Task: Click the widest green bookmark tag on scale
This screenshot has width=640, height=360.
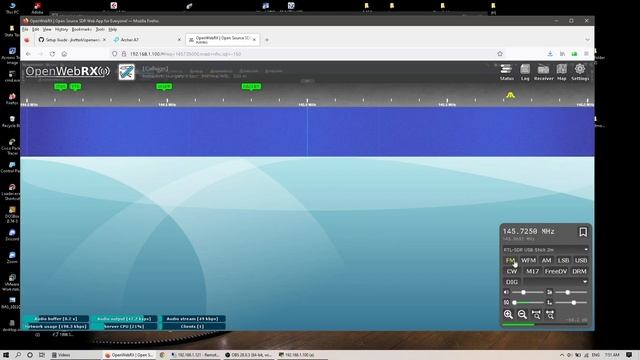Action: tap(251, 87)
